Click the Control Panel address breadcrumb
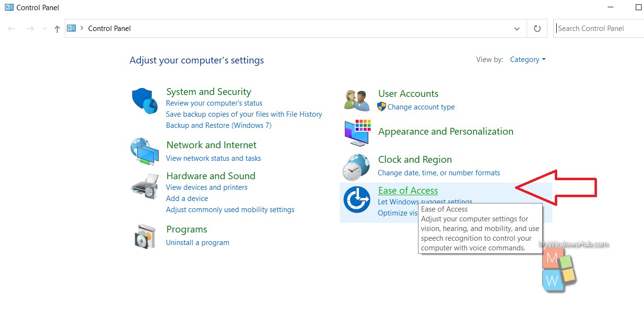Viewport: 644px width, 309px height. click(110, 29)
